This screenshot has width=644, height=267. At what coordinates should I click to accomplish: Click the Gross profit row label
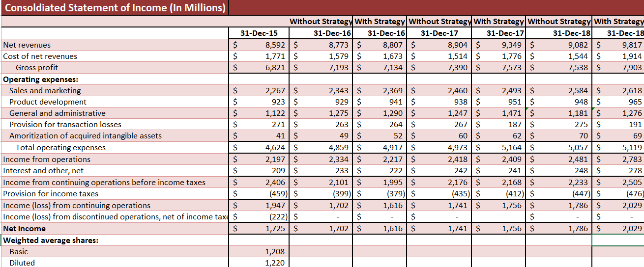tap(37, 68)
